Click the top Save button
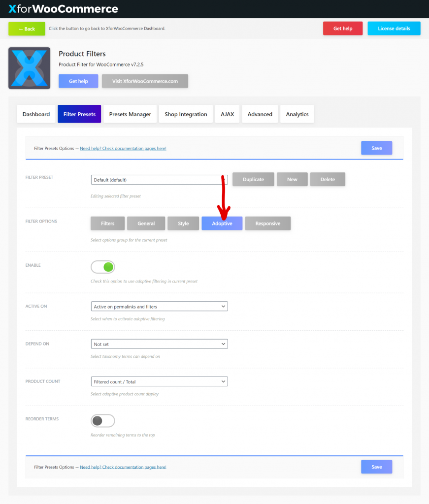 pos(377,148)
